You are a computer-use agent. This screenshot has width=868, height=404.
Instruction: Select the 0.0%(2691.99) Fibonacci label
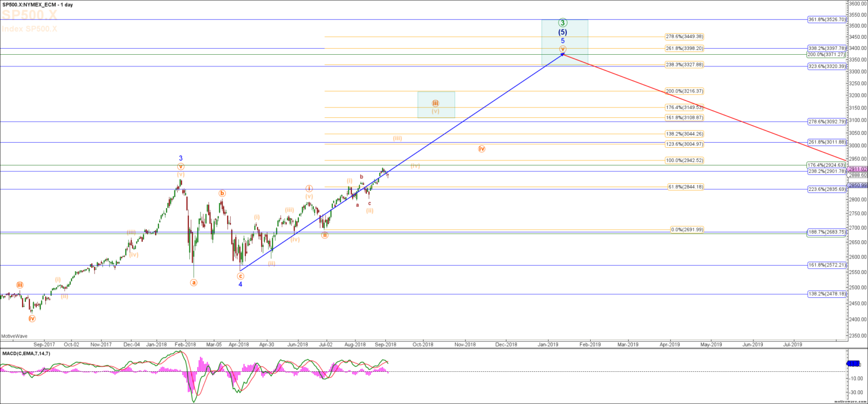(x=685, y=229)
